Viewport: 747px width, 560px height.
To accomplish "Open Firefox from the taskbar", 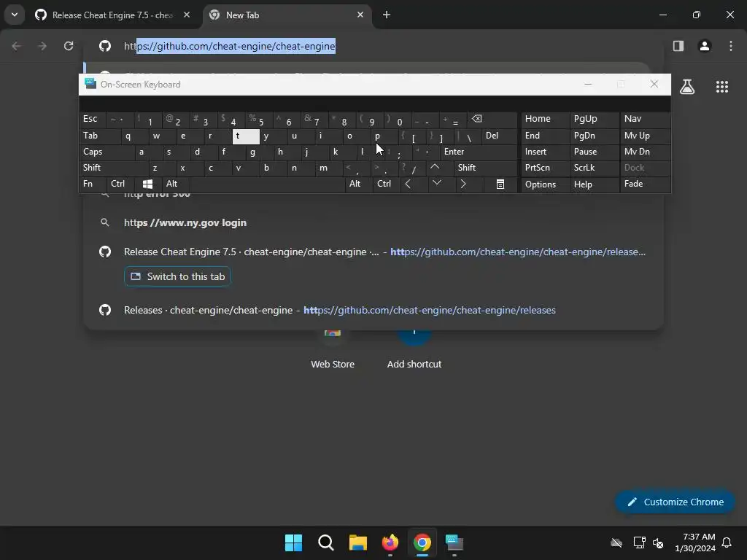I will point(390,542).
